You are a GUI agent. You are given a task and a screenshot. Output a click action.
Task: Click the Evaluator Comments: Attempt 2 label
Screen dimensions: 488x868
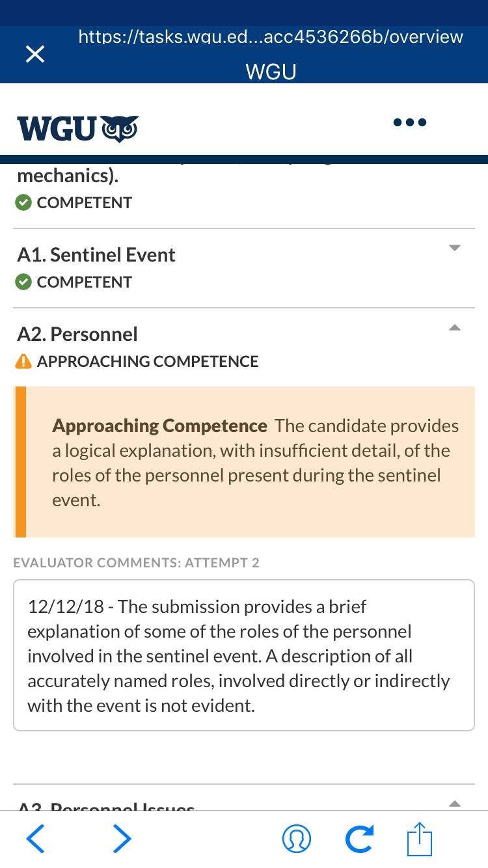pos(136,563)
